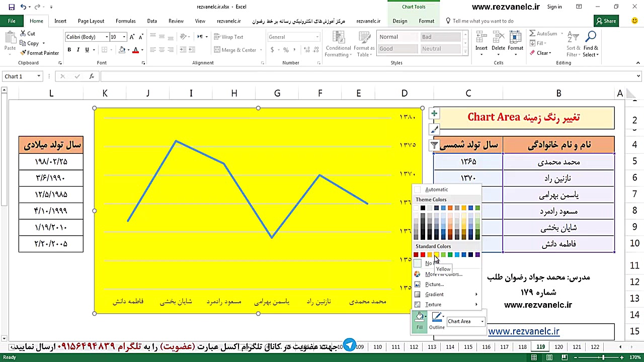Collapse the ribbon with the caret
Image resolution: width=644 pixels, height=362 pixels.
[x=638, y=63]
